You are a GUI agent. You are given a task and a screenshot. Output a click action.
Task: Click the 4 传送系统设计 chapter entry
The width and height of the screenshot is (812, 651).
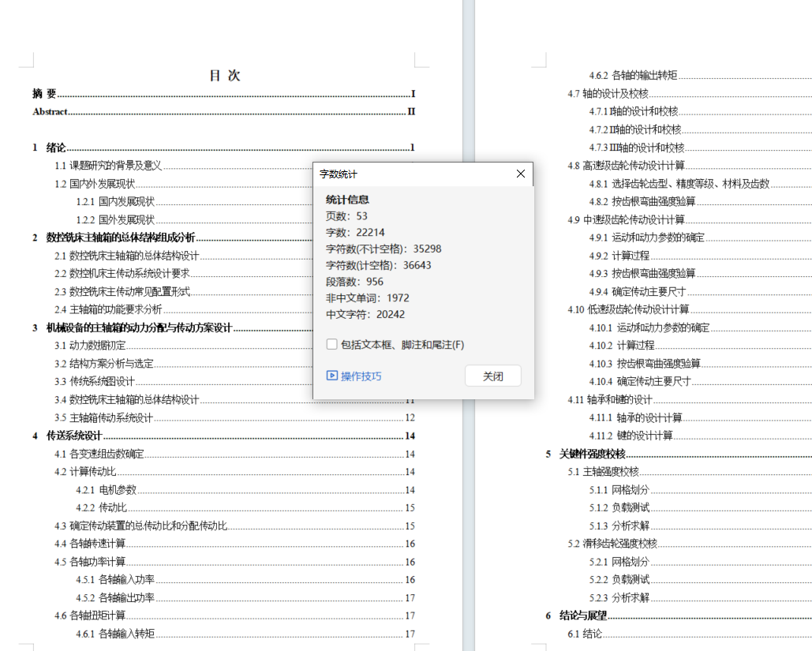click(x=224, y=436)
